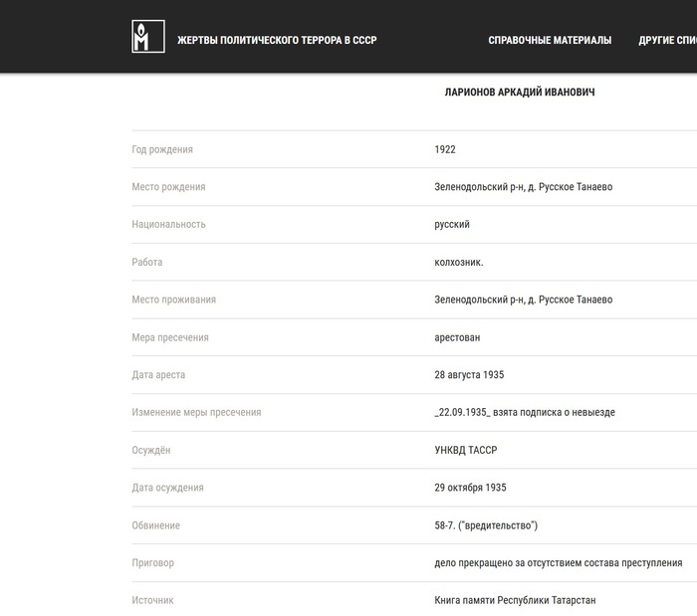The height and width of the screenshot is (616, 697).
Task: Click the «Место рождения» field label
Action: 168,187
